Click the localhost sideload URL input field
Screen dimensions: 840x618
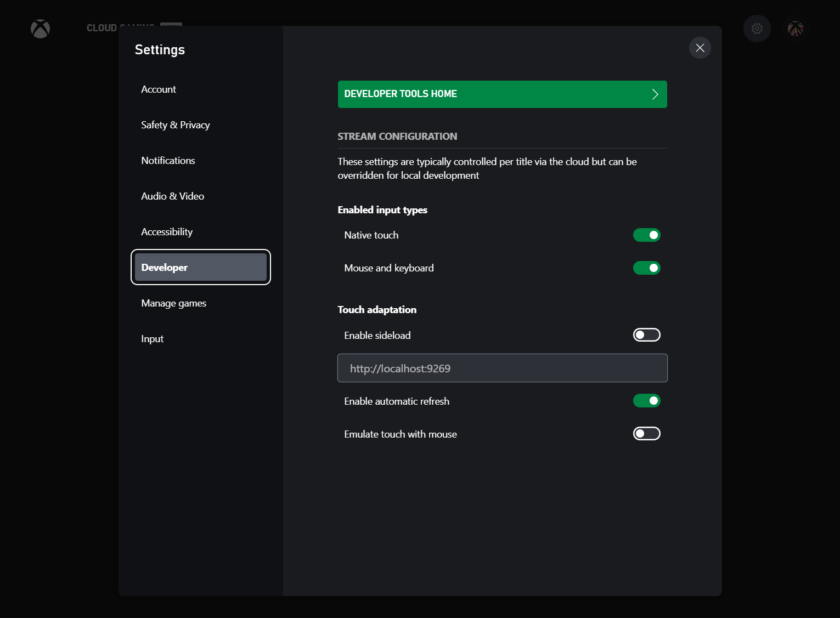pos(502,368)
